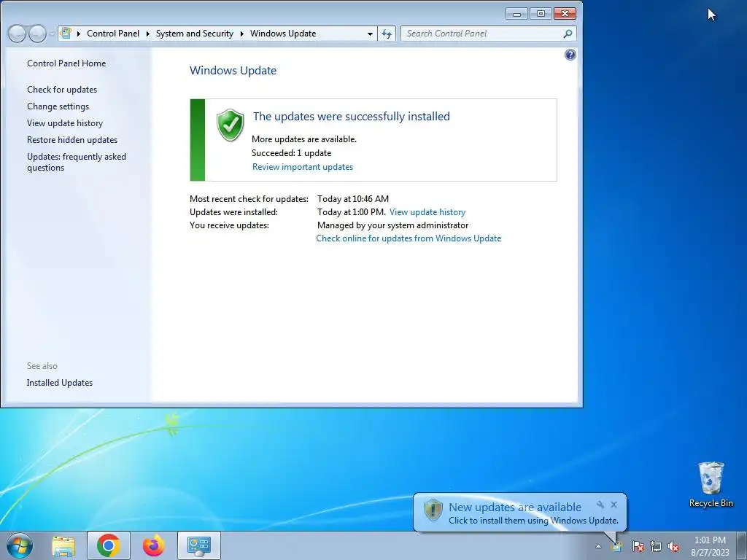Open Updates: frequently asked questions link
This screenshot has width=747, height=560.
point(76,162)
